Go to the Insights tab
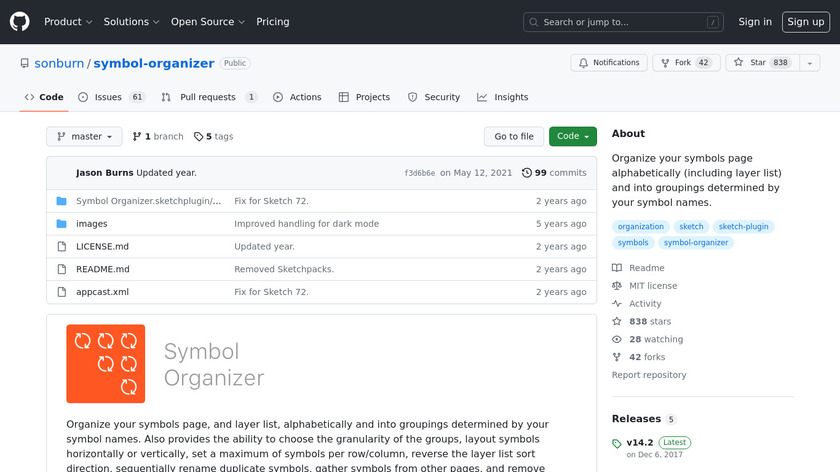This screenshot has height=472, width=840. pos(502,98)
